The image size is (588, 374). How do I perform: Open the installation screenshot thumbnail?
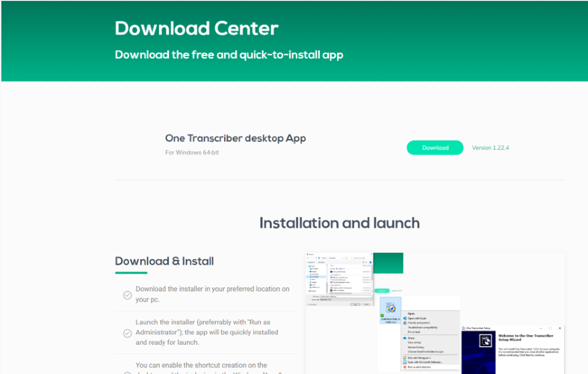pyautogui.click(x=435, y=313)
